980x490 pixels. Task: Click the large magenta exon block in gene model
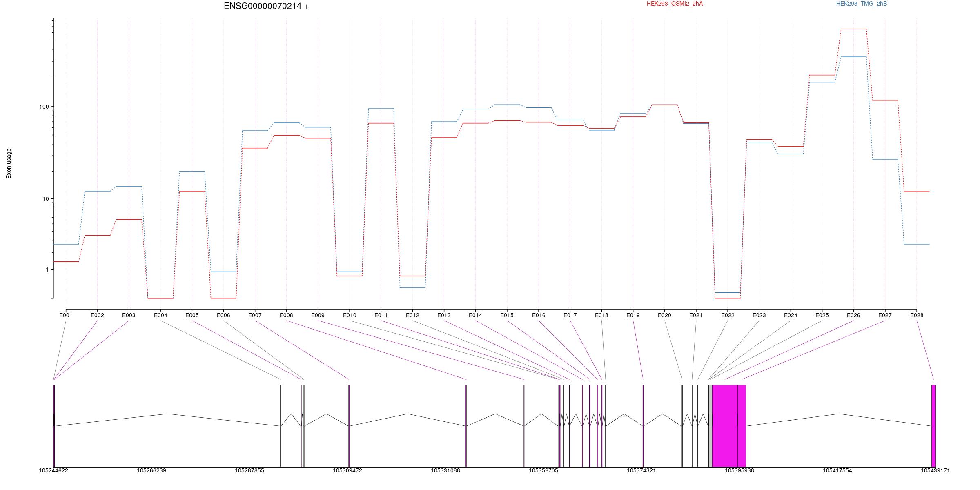(725, 426)
